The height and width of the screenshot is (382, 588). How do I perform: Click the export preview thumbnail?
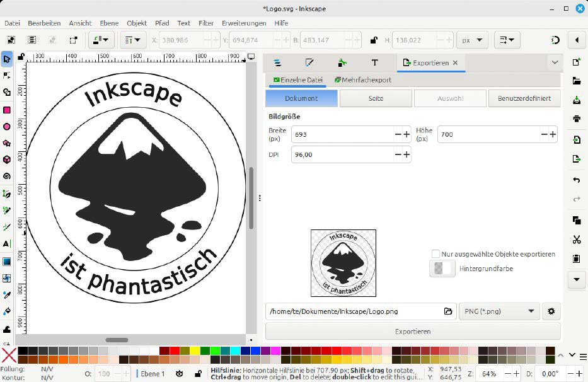pos(343,263)
